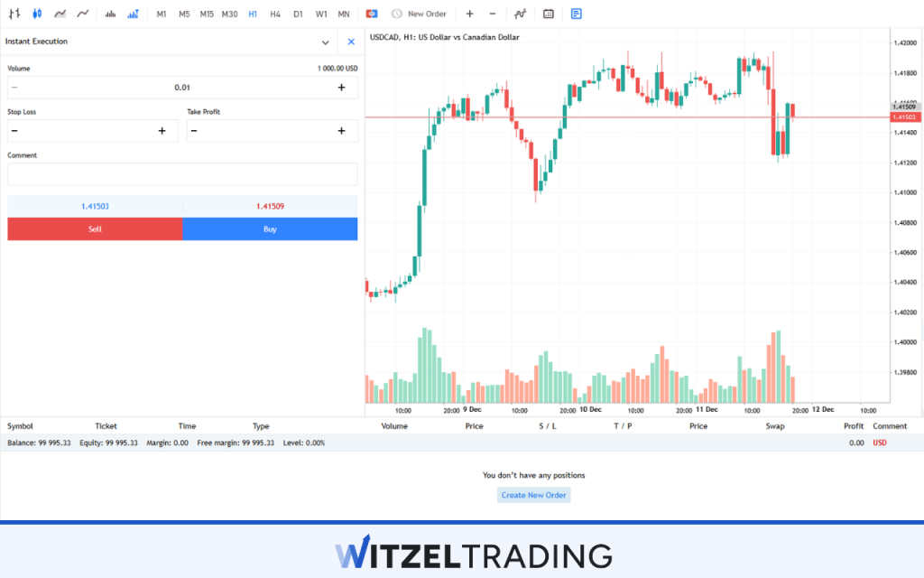Collapse the Instant Execution panel
Image resolution: width=924 pixels, height=578 pixels.
tap(326, 42)
